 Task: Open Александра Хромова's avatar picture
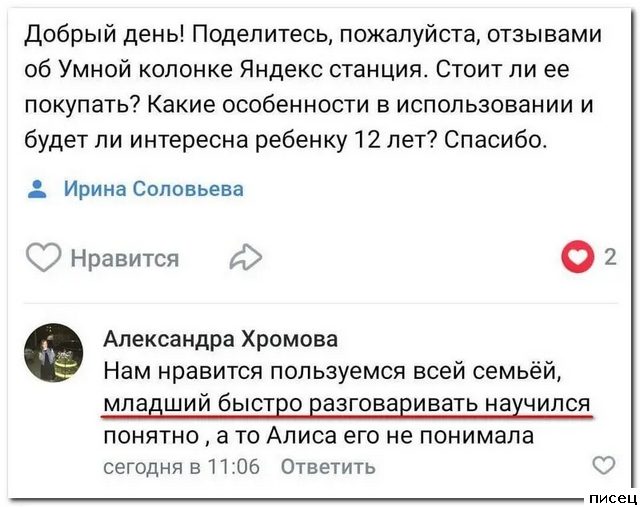[53, 352]
